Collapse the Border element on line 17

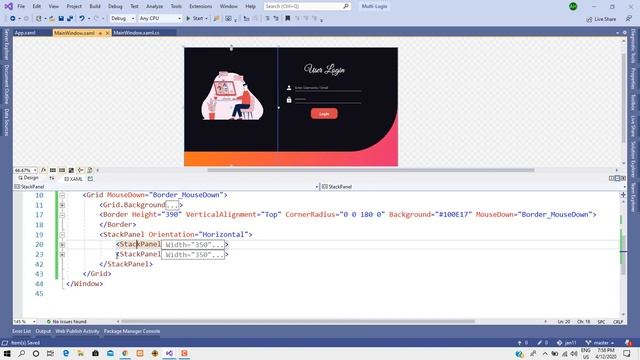[62, 215]
